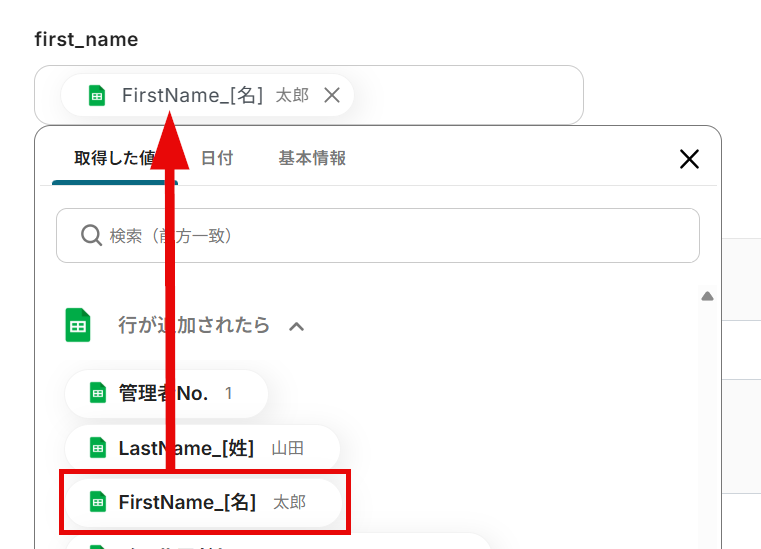Choose the 管理者No. value

tap(166, 394)
